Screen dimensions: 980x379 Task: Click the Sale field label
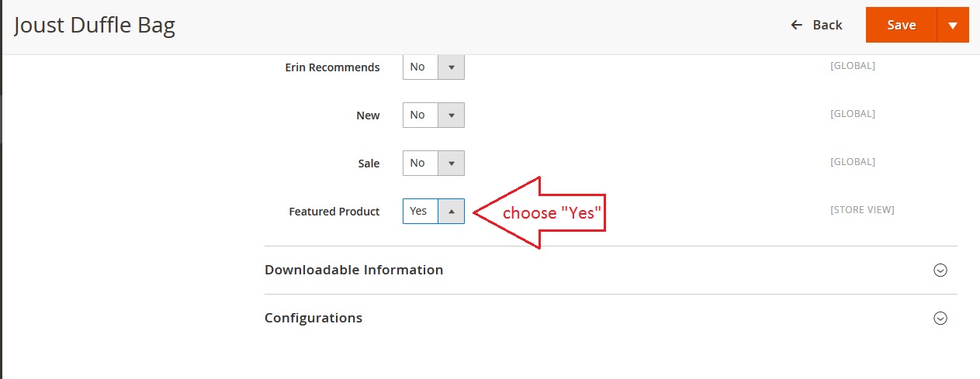click(x=369, y=164)
